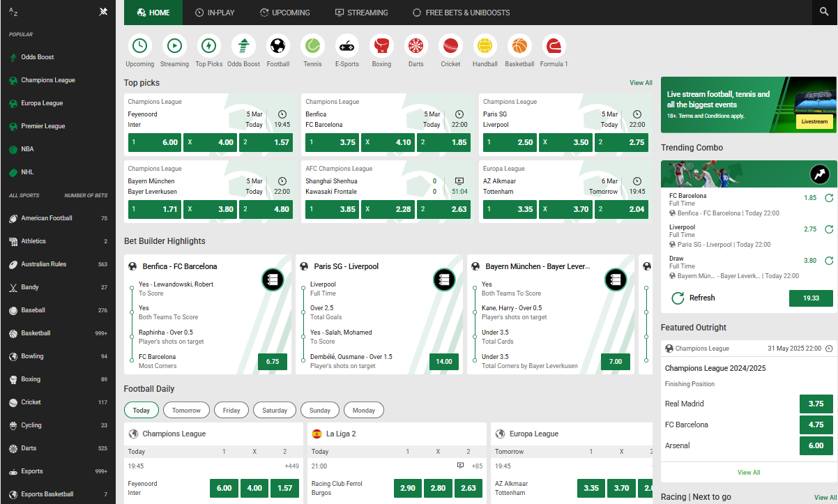Pick Real Madrid outright odds 3.75
The height and width of the screenshot is (504, 838).
(816, 404)
